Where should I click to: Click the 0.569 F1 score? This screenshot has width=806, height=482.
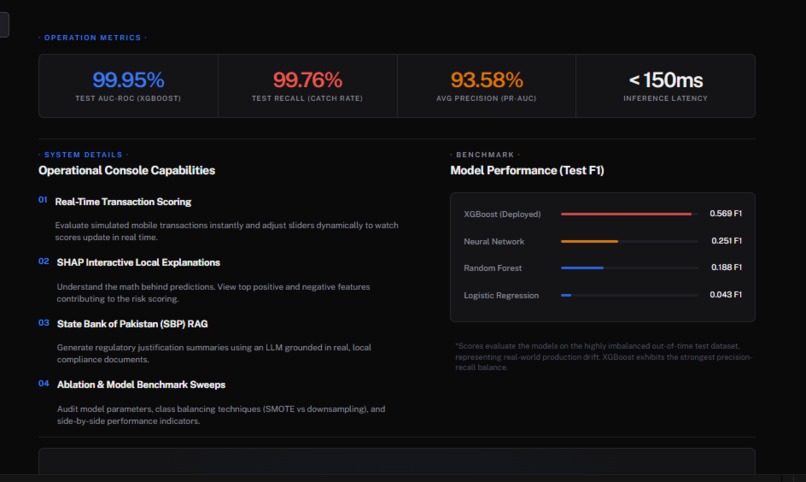click(x=725, y=213)
